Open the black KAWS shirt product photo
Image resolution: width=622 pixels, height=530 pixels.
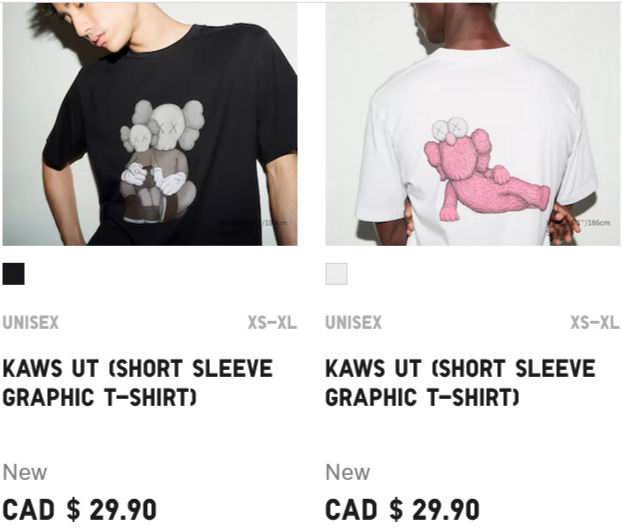point(150,124)
